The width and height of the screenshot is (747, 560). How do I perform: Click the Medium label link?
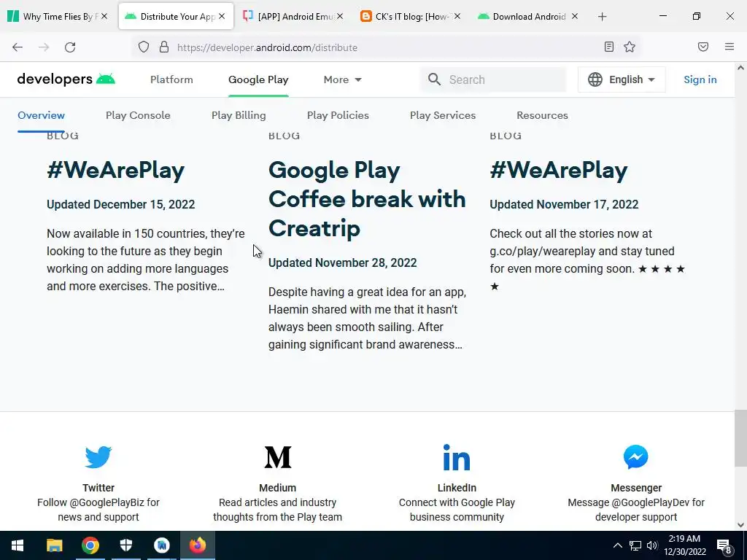(278, 488)
